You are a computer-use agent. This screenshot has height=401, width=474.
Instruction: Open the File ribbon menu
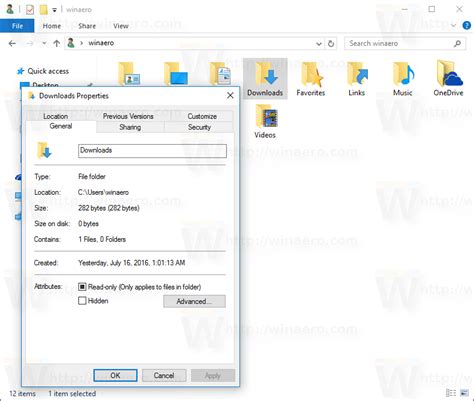[x=17, y=26]
